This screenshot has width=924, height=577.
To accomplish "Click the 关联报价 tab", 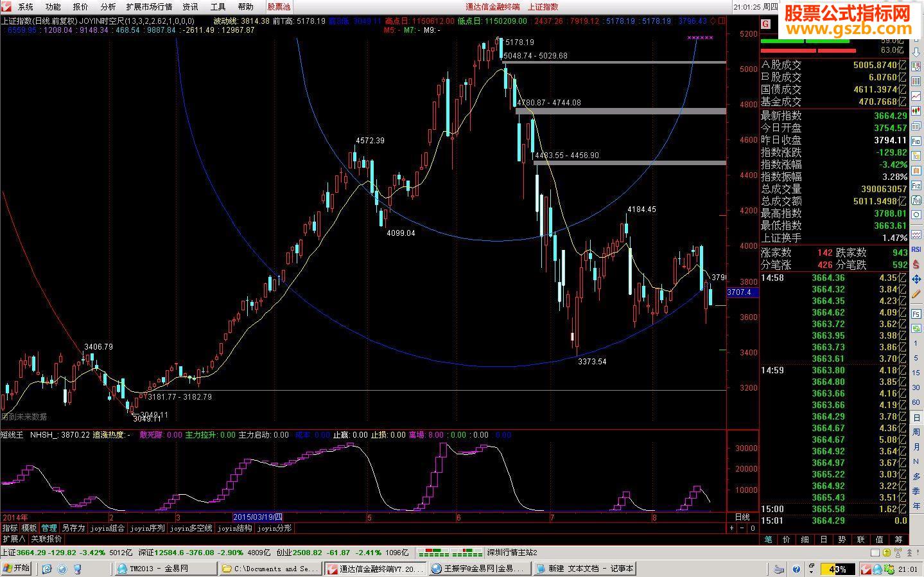I will (x=46, y=539).
